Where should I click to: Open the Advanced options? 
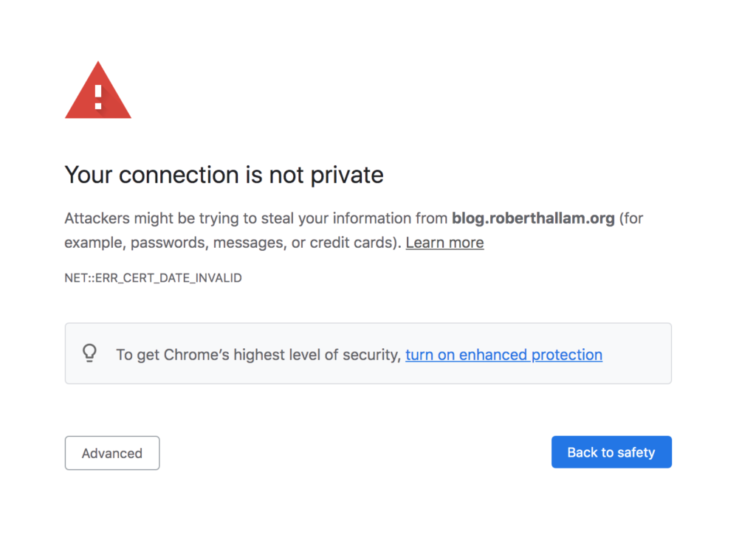[112, 453]
